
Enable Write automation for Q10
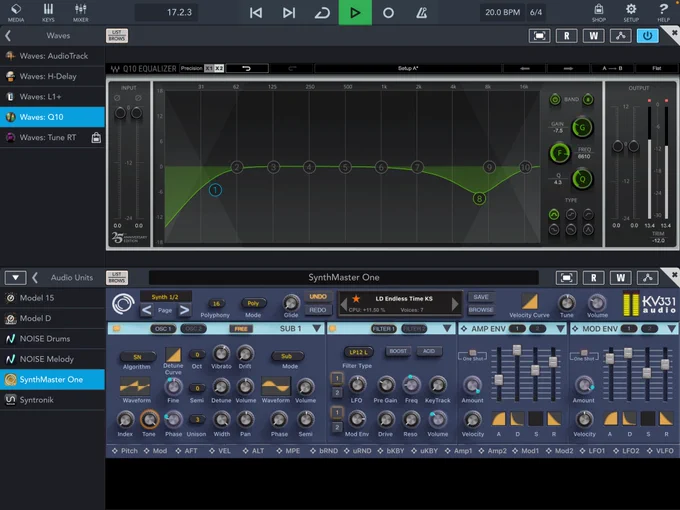coord(593,36)
